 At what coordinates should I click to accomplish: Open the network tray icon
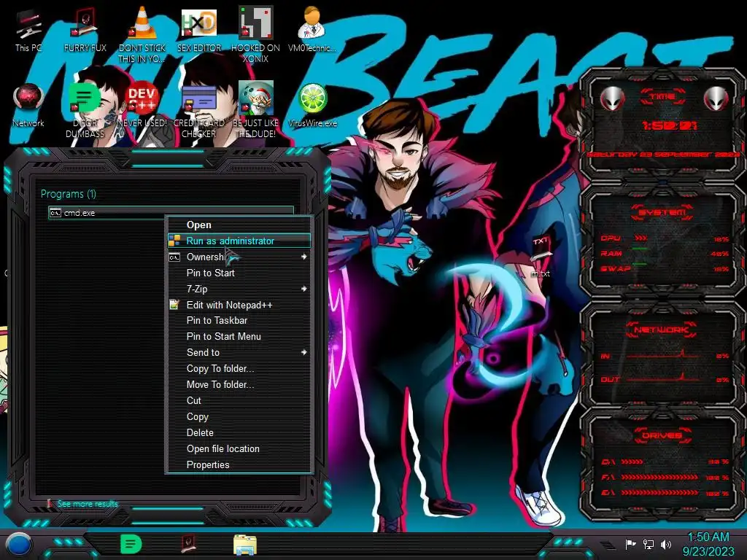coord(649,544)
